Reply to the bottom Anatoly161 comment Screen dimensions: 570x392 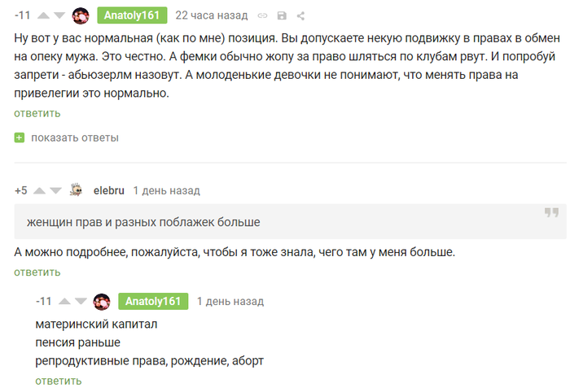click(59, 381)
